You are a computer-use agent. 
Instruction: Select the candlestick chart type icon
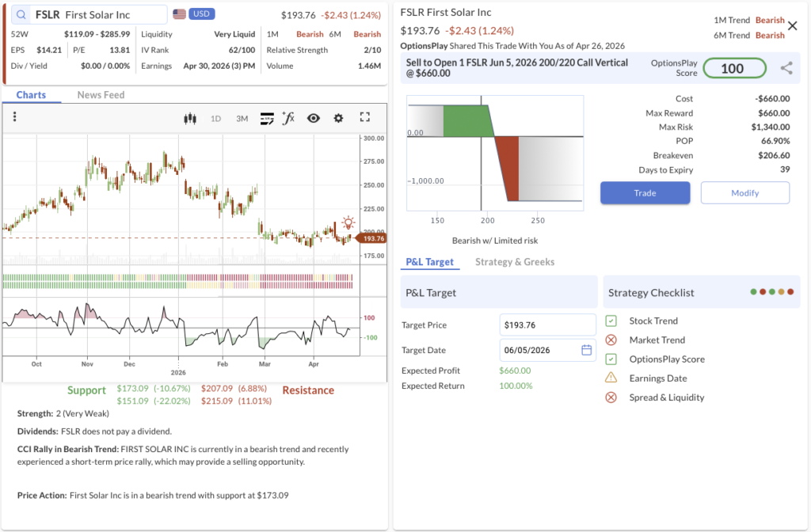coord(189,118)
